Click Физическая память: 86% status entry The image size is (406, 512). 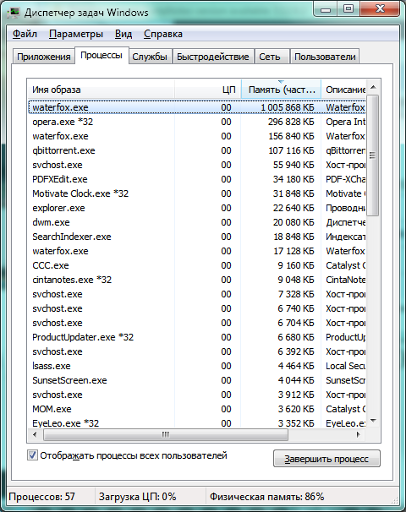tap(267, 497)
